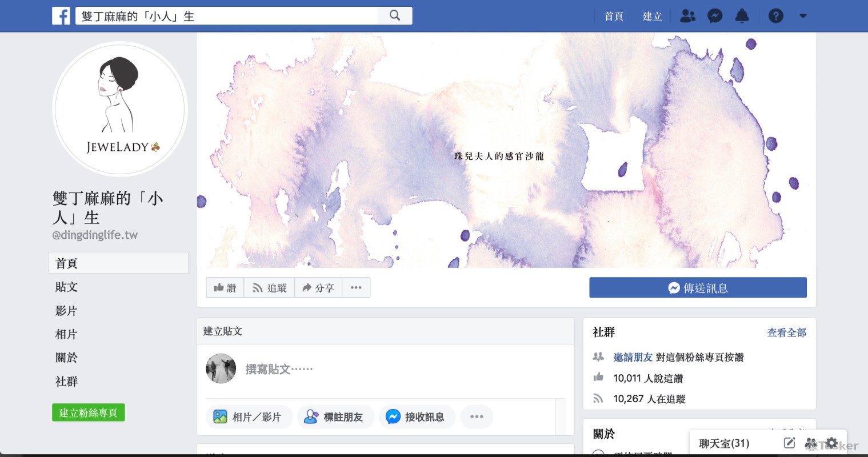Click the green 建立粉絲專頁 button
Image resolution: width=868 pixels, height=457 pixels.
click(88, 412)
